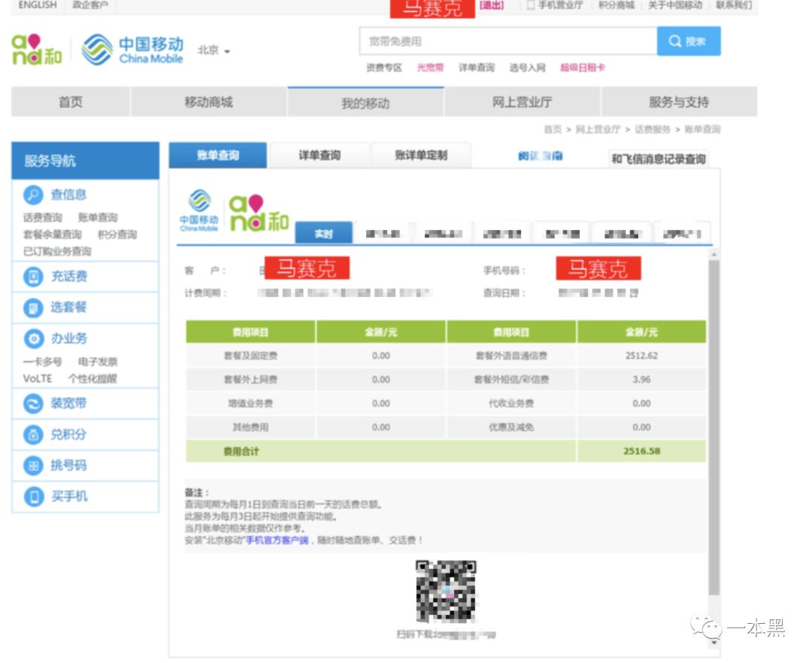Open the 服务与支持 navigation item
The width and height of the screenshot is (812, 663).
click(679, 102)
